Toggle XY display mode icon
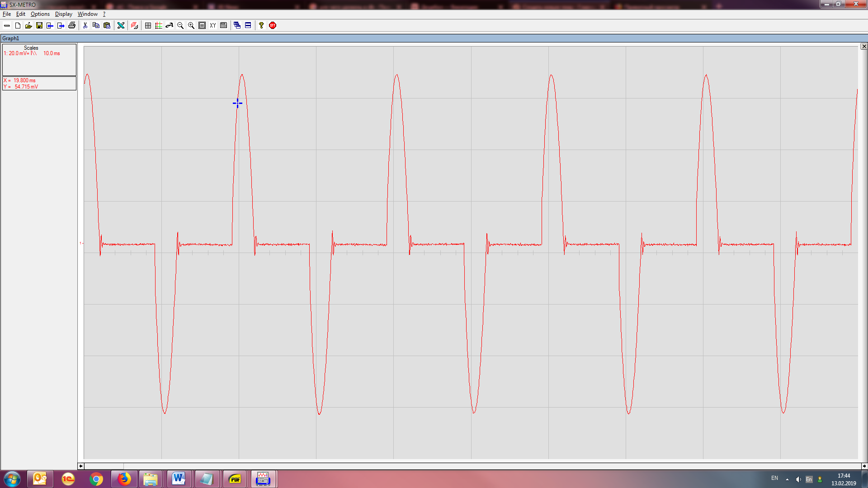This screenshot has width=868, height=488. click(x=213, y=26)
